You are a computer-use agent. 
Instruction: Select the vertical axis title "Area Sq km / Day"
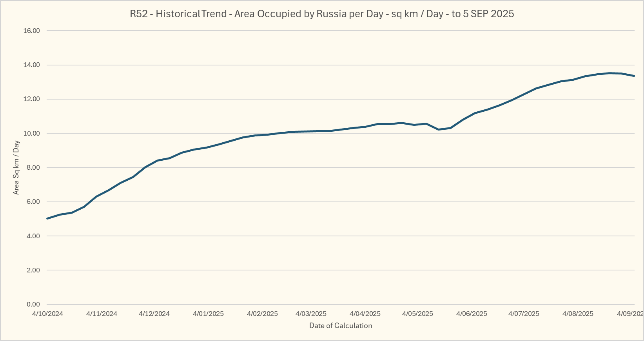tap(16, 167)
